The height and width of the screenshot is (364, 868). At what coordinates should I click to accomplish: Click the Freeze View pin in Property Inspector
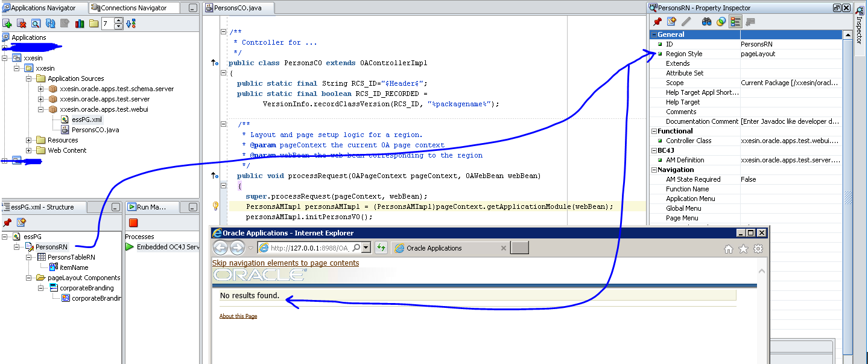658,22
